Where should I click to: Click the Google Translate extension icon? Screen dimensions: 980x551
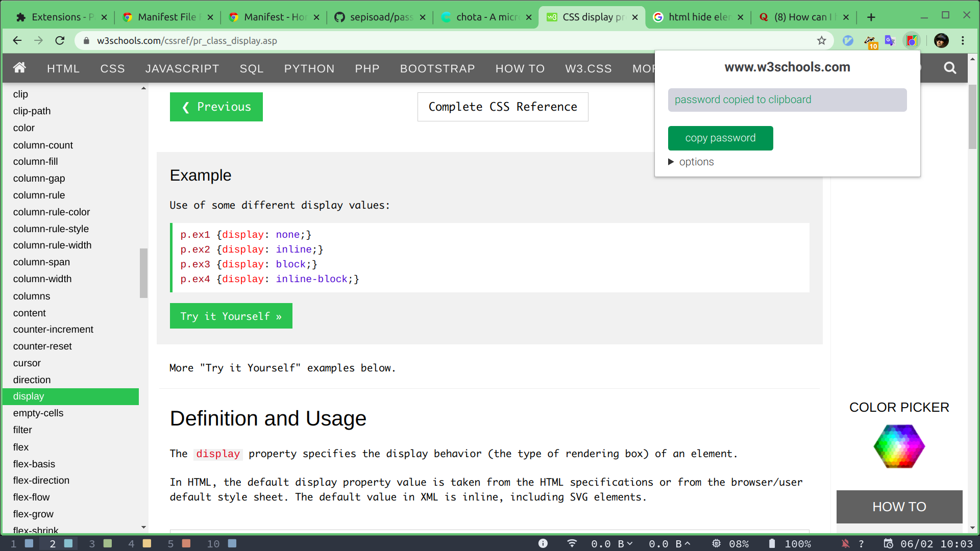tap(890, 41)
